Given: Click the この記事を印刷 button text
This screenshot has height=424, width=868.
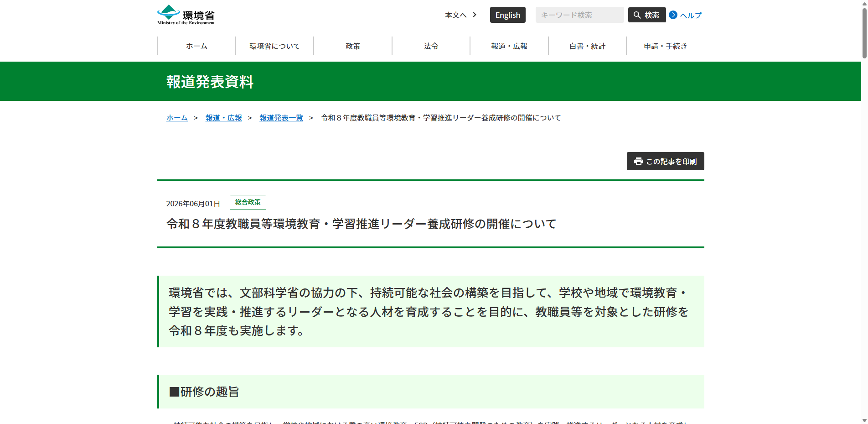Looking at the screenshot, I should (671, 162).
